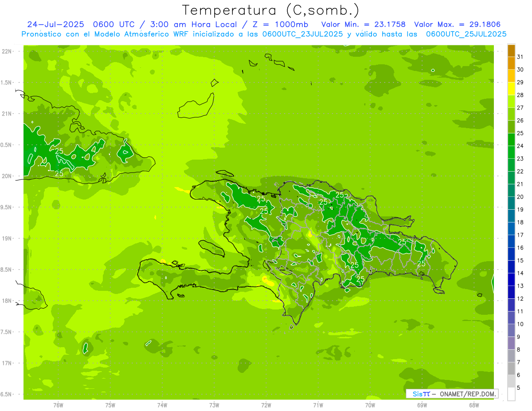Click the '69W' longitude axis label
Viewport: 532px width, 411px height.
point(422,405)
